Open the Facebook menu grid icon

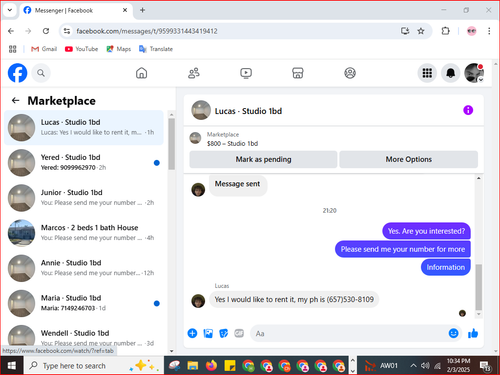(x=427, y=73)
